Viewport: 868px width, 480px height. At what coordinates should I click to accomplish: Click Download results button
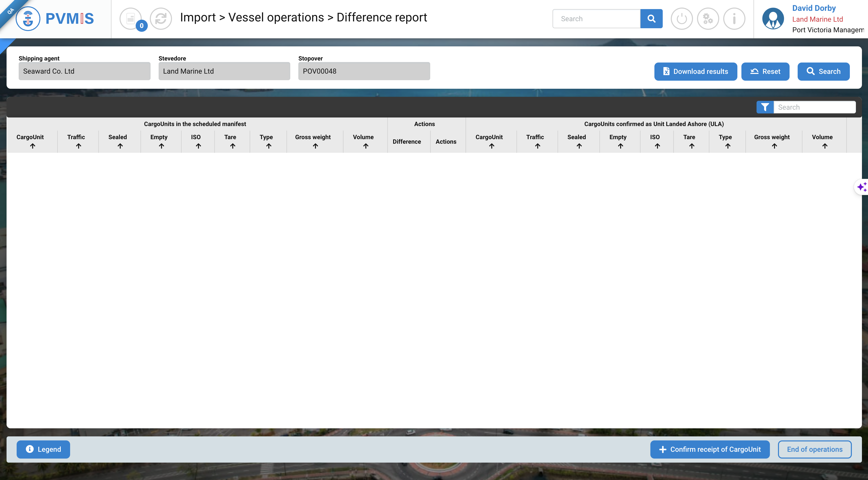click(x=695, y=71)
